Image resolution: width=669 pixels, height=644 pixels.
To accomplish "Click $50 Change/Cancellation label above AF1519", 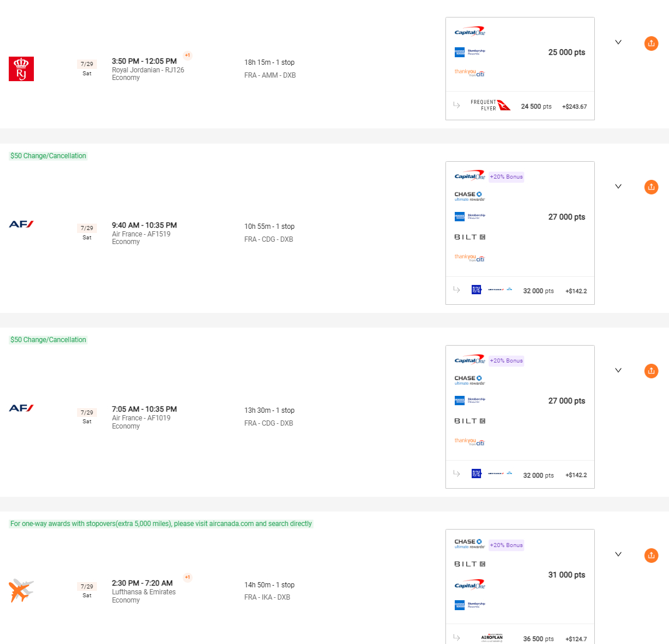I will click(48, 156).
